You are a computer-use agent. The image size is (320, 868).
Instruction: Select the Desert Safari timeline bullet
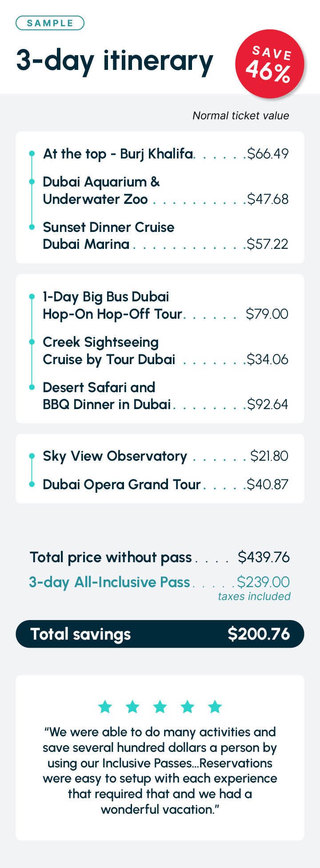pyautogui.click(x=32, y=387)
